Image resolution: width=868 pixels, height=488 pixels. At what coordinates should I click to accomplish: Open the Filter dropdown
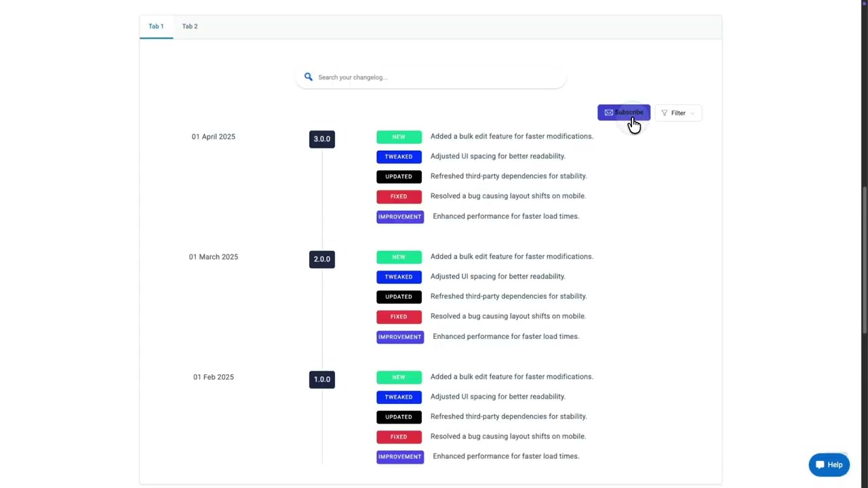(678, 113)
